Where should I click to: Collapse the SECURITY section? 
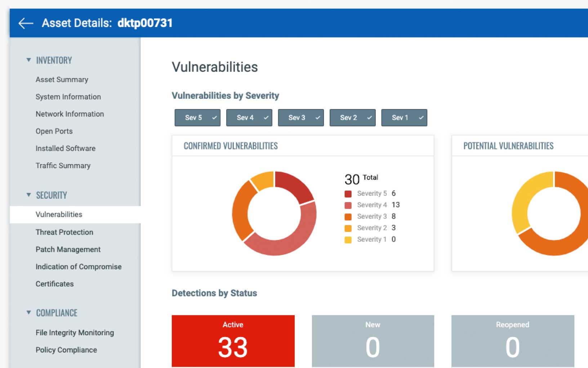click(x=28, y=195)
